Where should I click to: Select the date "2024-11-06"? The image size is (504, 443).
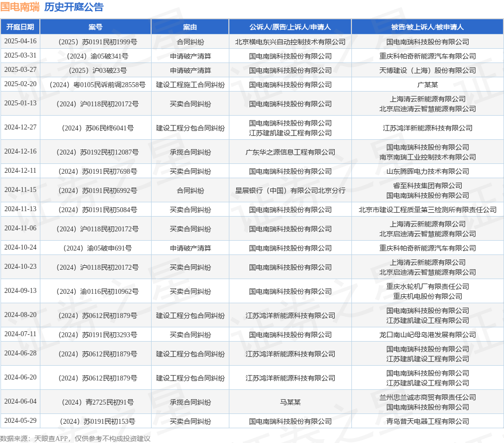(20, 228)
